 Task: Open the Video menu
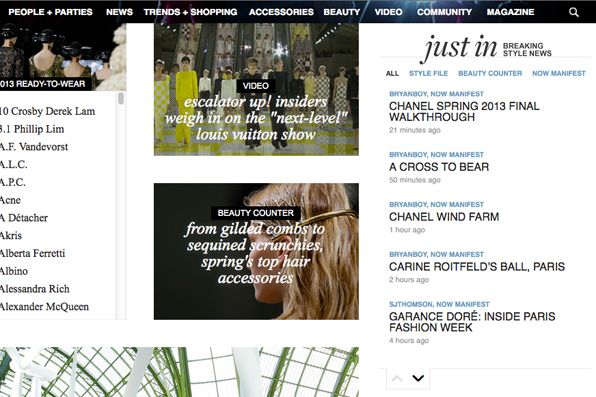point(388,12)
